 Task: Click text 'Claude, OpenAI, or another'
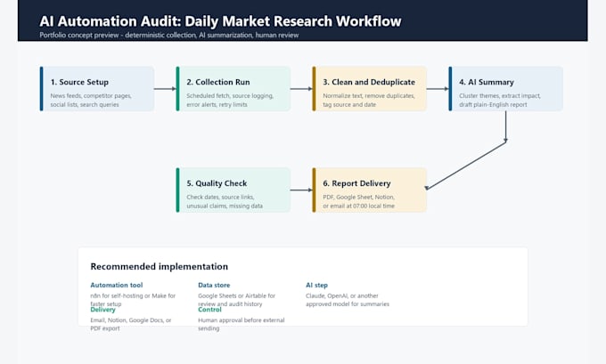pos(342,295)
